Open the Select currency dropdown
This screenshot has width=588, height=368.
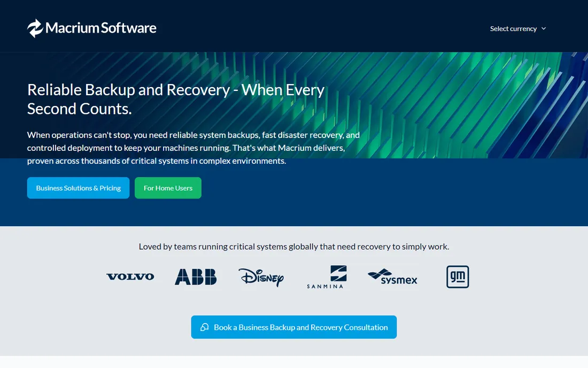point(517,28)
